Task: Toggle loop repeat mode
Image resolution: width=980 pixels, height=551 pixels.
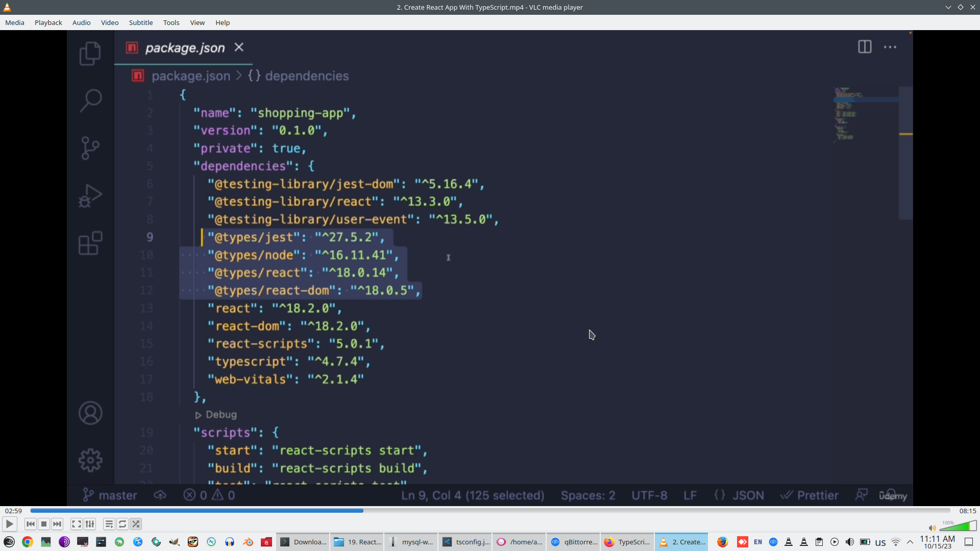Action: 122,524
